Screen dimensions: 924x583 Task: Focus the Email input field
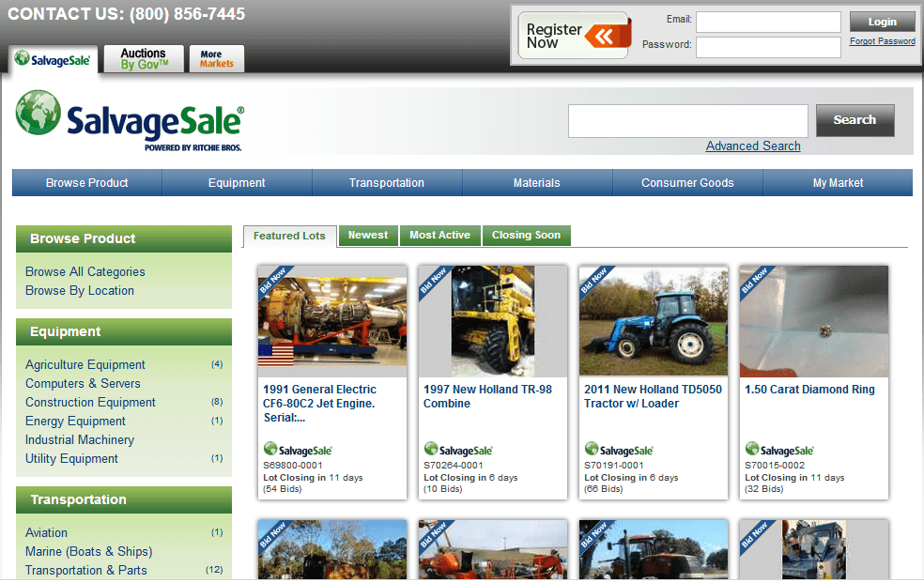[768, 22]
